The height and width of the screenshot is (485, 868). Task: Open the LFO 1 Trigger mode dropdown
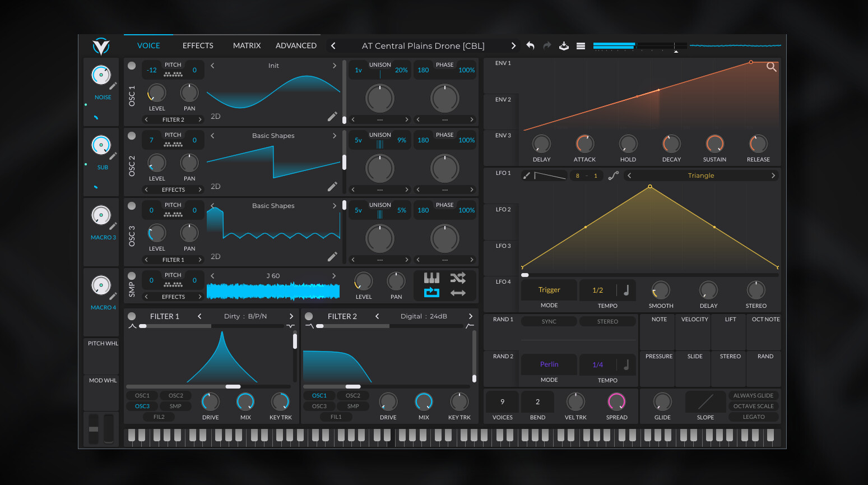pos(549,290)
